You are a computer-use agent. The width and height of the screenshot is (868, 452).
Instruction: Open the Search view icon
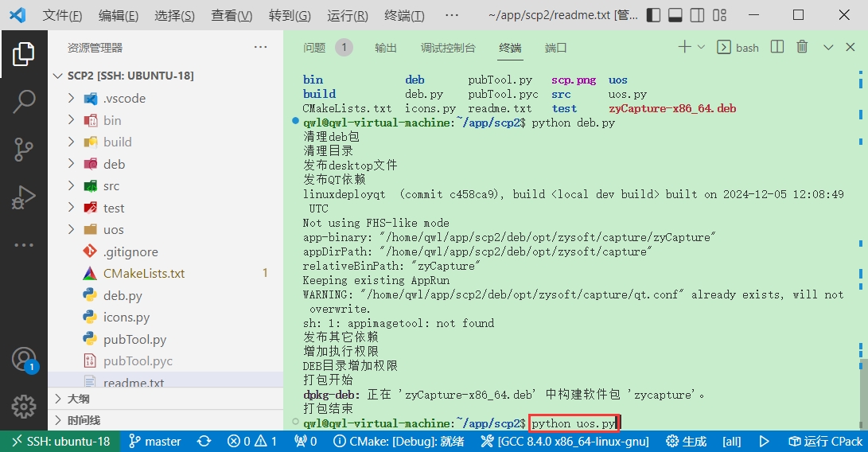click(23, 101)
